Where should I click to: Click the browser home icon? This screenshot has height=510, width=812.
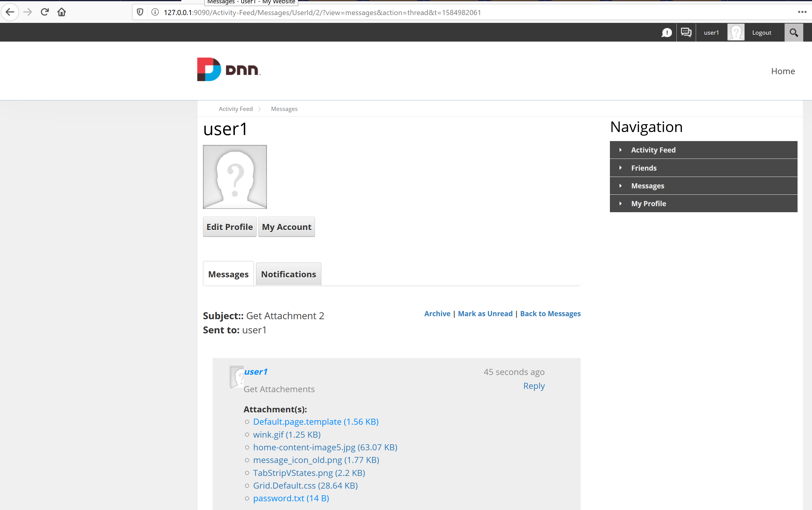62,12
